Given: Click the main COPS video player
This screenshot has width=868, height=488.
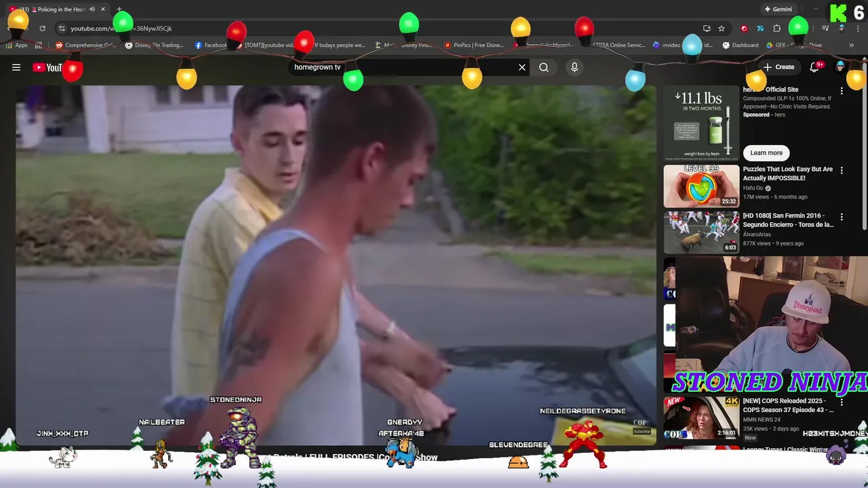Looking at the screenshot, I should click(336, 264).
